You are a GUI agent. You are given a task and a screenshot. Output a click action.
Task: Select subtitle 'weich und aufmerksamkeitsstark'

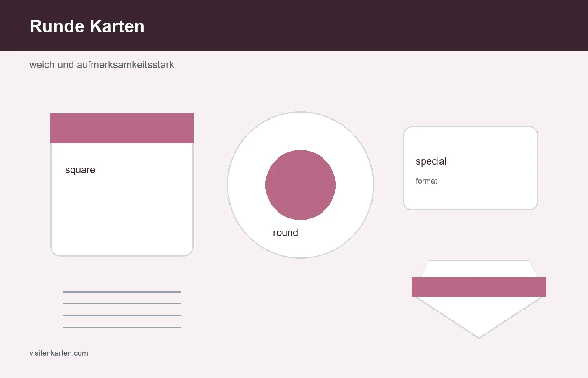[x=102, y=65]
